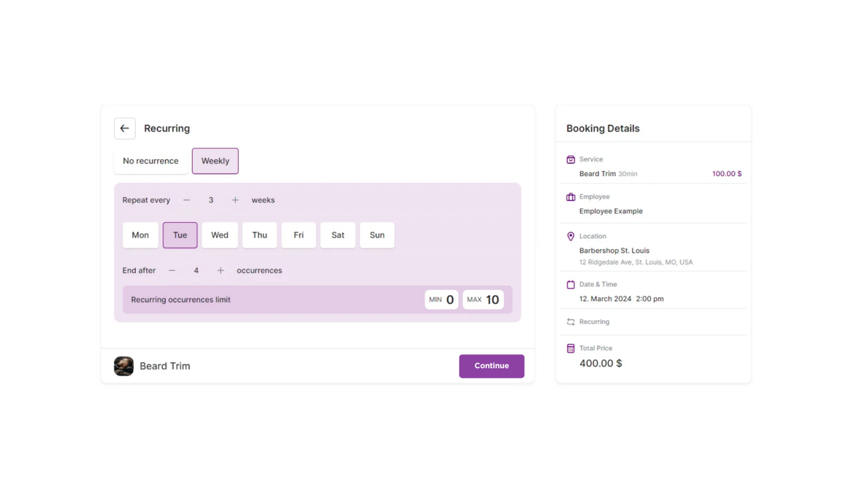
Task: Click the Recurring arrows icon
Action: click(570, 322)
